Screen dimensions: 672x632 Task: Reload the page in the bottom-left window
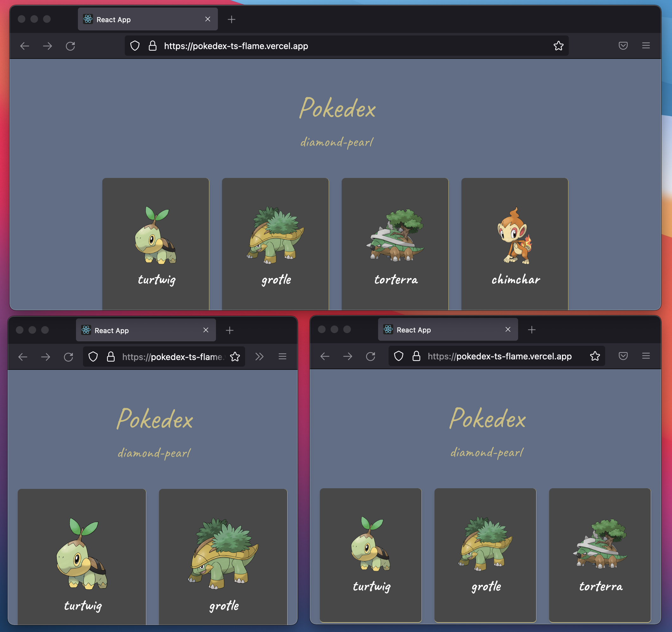click(x=69, y=357)
